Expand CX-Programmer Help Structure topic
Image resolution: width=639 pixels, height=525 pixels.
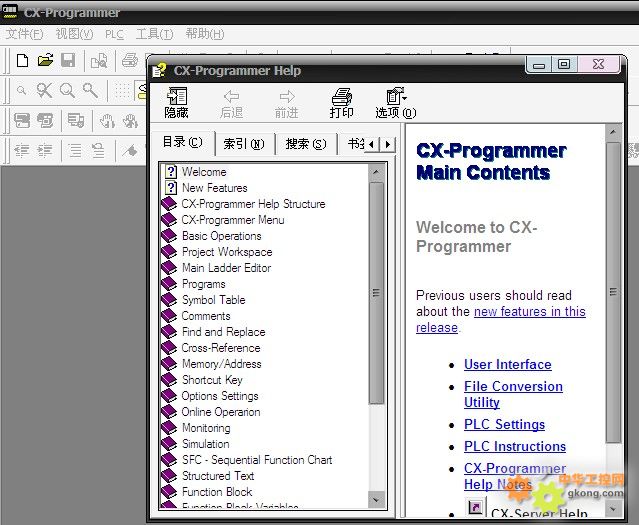(253, 204)
